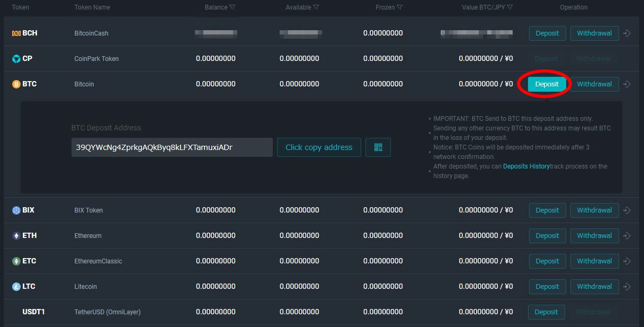Click the Ethereum token name
This screenshot has height=327, width=644.
(88, 236)
